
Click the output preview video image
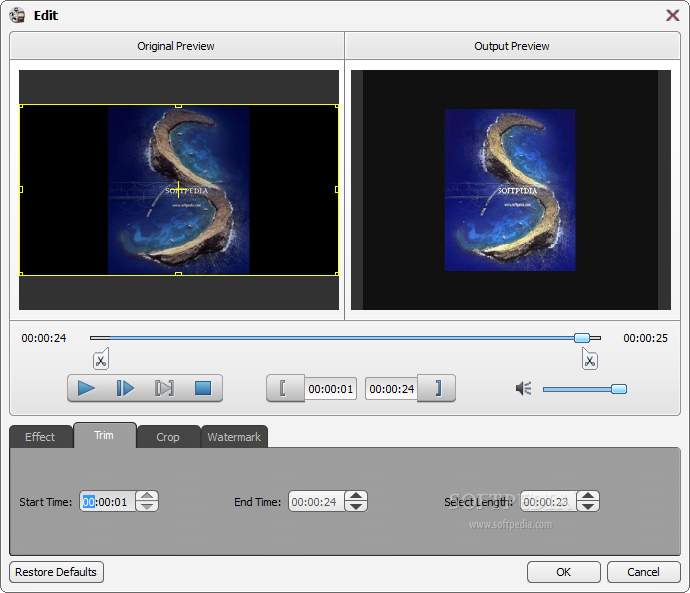pos(510,190)
